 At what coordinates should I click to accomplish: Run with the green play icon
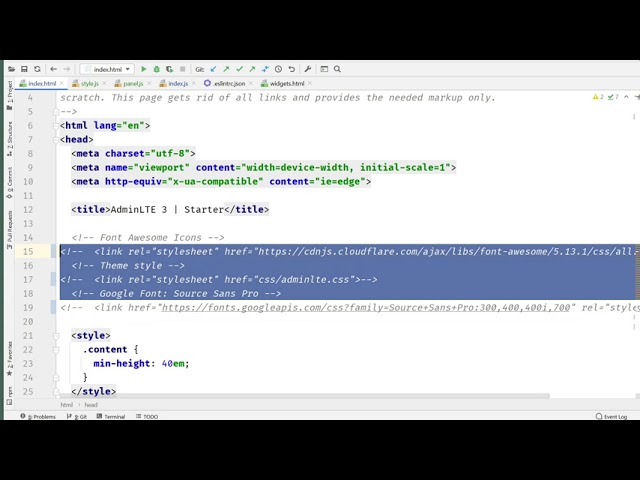(144, 69)
